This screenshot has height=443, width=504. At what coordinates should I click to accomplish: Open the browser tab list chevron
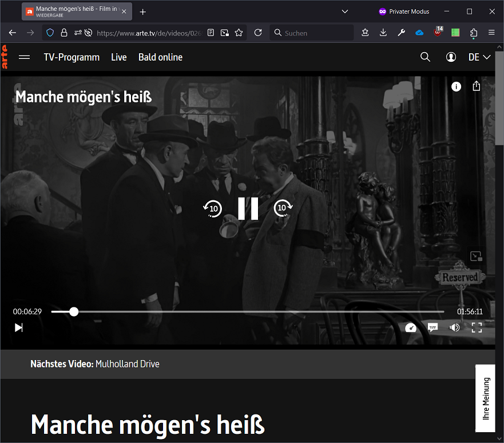point(344,11)
